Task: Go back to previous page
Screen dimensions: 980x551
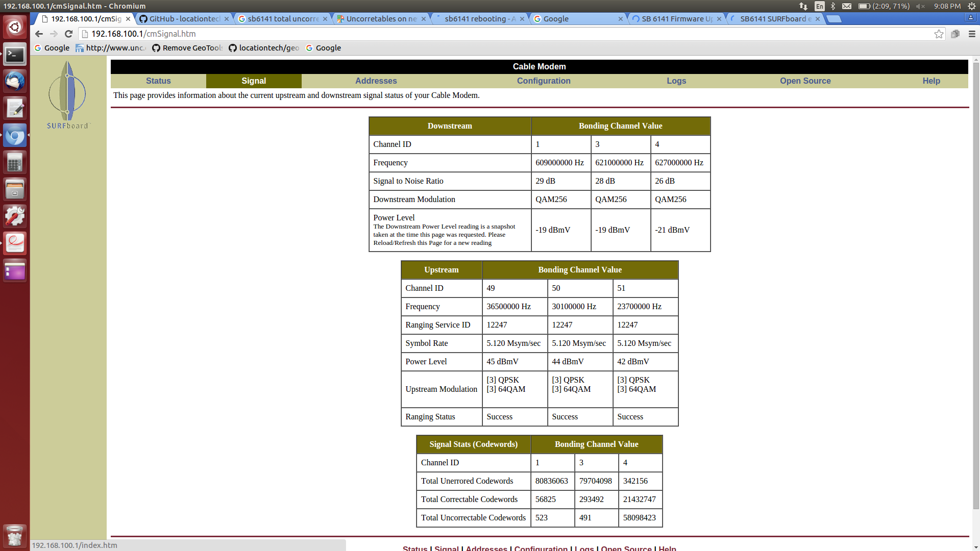Action: coord(39,34)
